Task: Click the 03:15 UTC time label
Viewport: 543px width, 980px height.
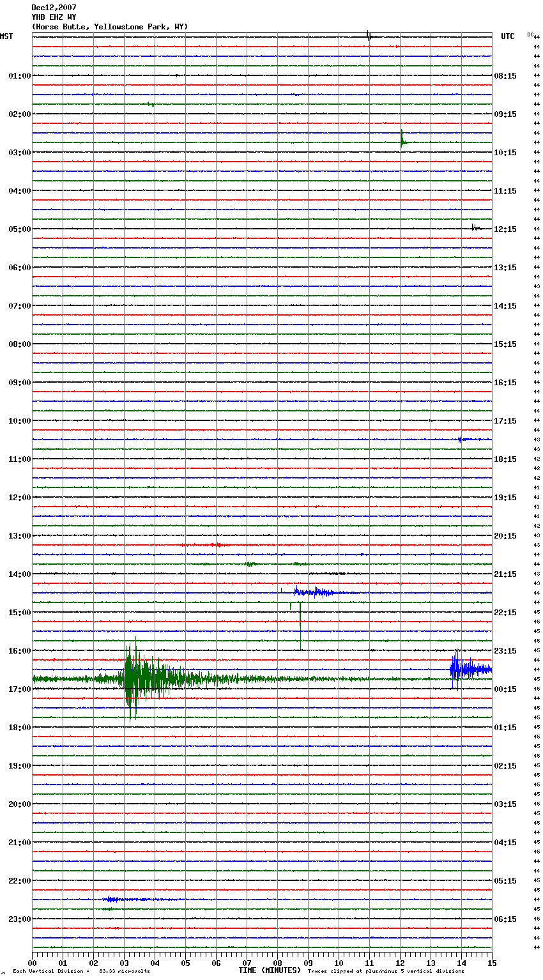Action: (505, 804)
